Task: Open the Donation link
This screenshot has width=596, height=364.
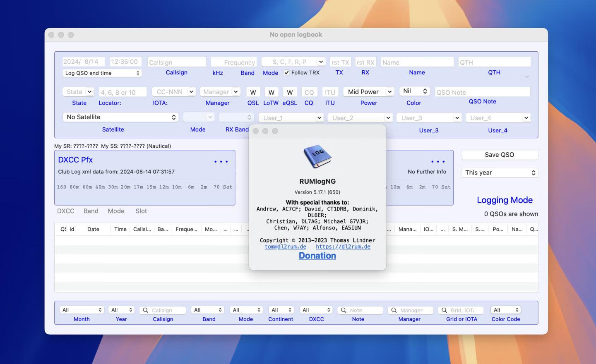Action: tap(317, 256)
